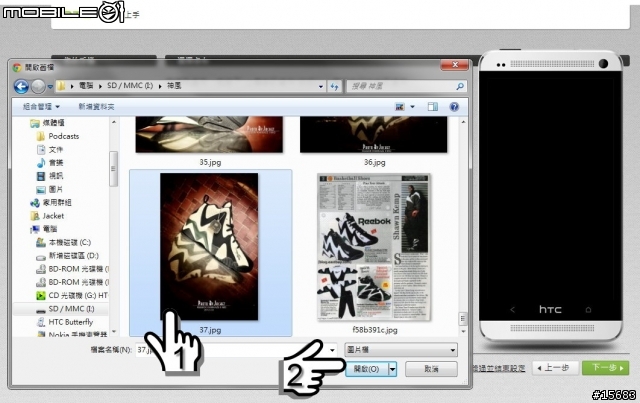
Task: Click the change view icon
Action: pyautogui.click(x=400, y=107)
